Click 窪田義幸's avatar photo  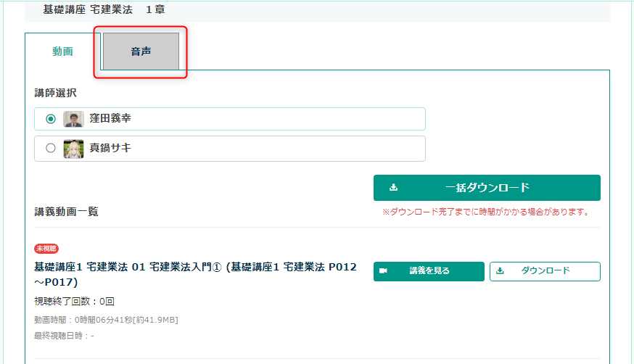point(73,119)
